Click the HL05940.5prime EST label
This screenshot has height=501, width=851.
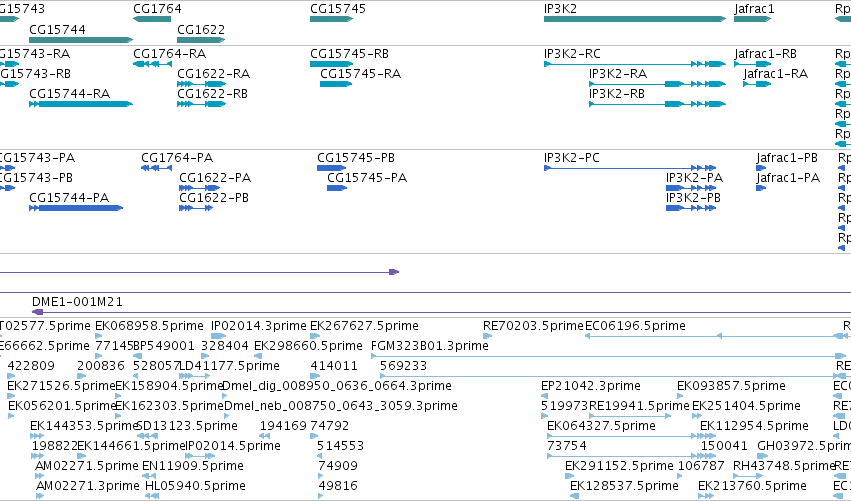click(x=195, y=486)
